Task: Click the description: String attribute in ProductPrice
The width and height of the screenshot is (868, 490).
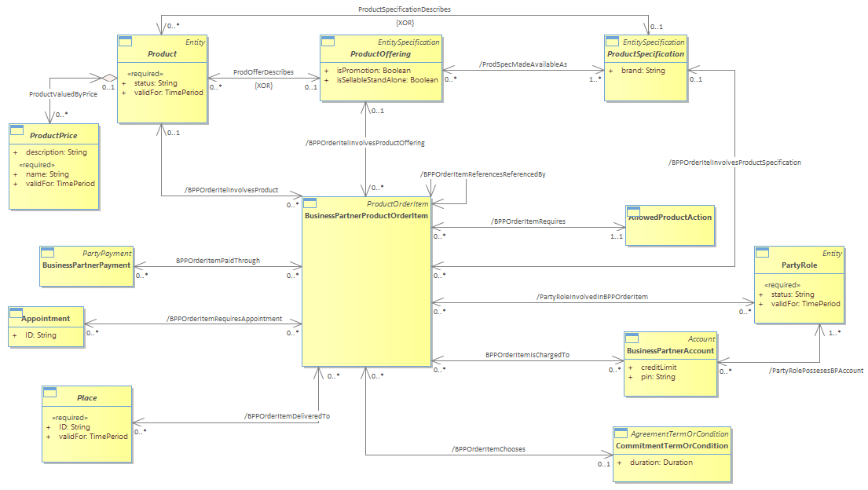Action: tap(56, 152)
